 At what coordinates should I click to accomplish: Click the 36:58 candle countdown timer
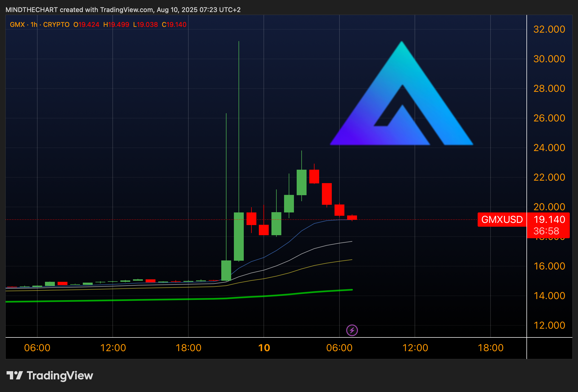click(546, 231)
